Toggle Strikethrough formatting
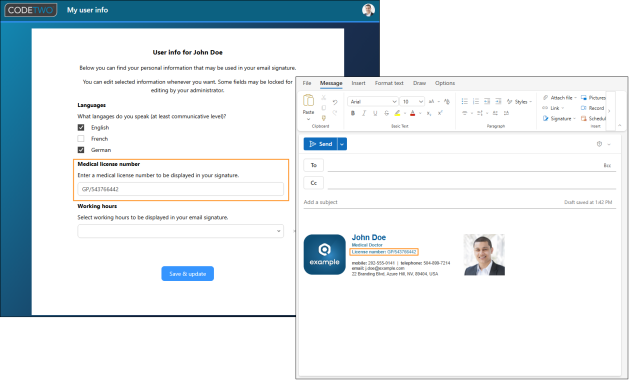This screenshot has height=382, width=629. tap(386, 113)
